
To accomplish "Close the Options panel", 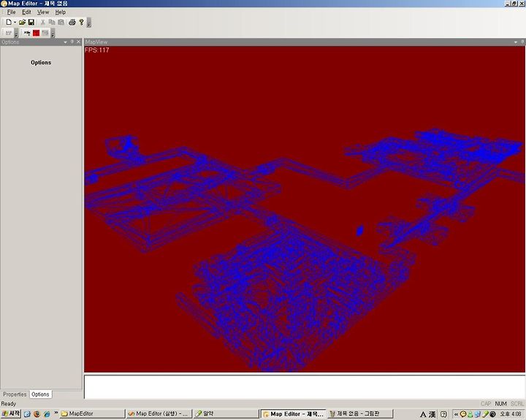I will pyautogui.click(x=78, y=42).
